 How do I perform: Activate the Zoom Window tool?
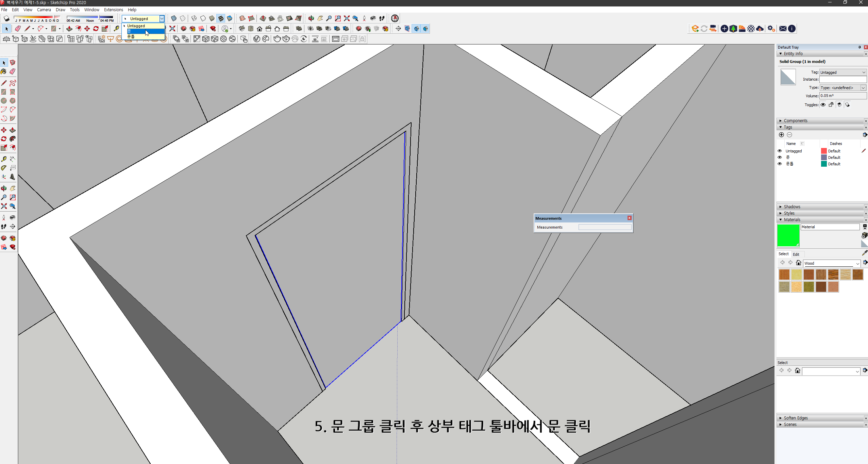point(13,198)
